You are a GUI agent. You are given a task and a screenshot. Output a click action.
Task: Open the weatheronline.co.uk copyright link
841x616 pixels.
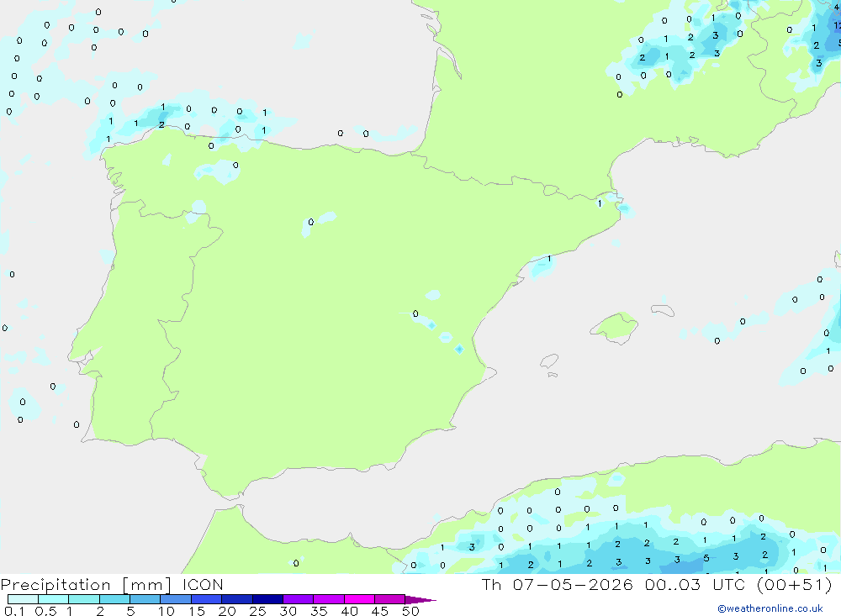pyautogui.click(x=770, y=608)
